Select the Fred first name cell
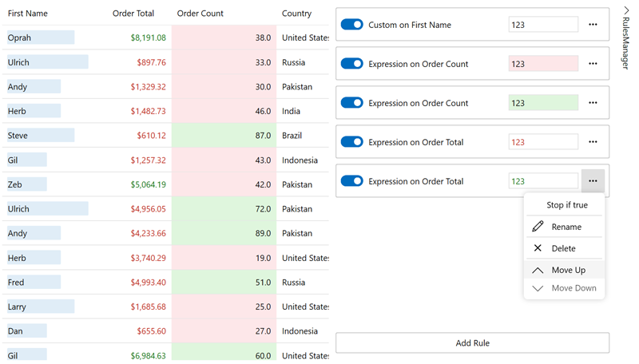639x364 pixels. tap(54, 282)
